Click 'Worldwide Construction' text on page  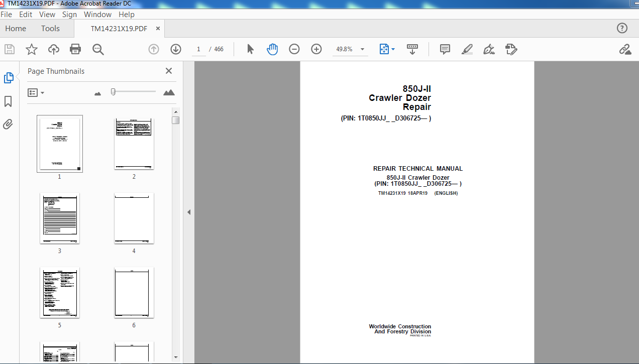400,326
